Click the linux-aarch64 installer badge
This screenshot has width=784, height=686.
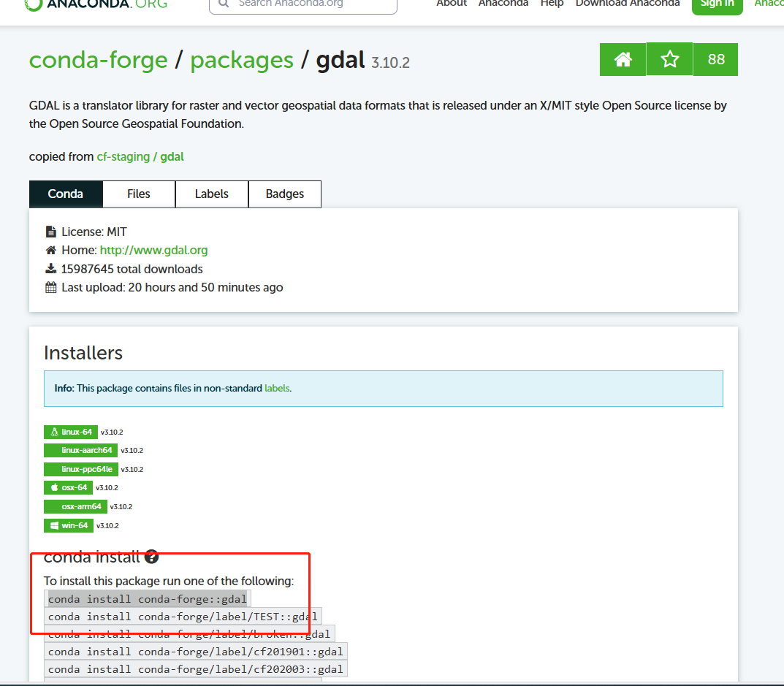(80, 451)
